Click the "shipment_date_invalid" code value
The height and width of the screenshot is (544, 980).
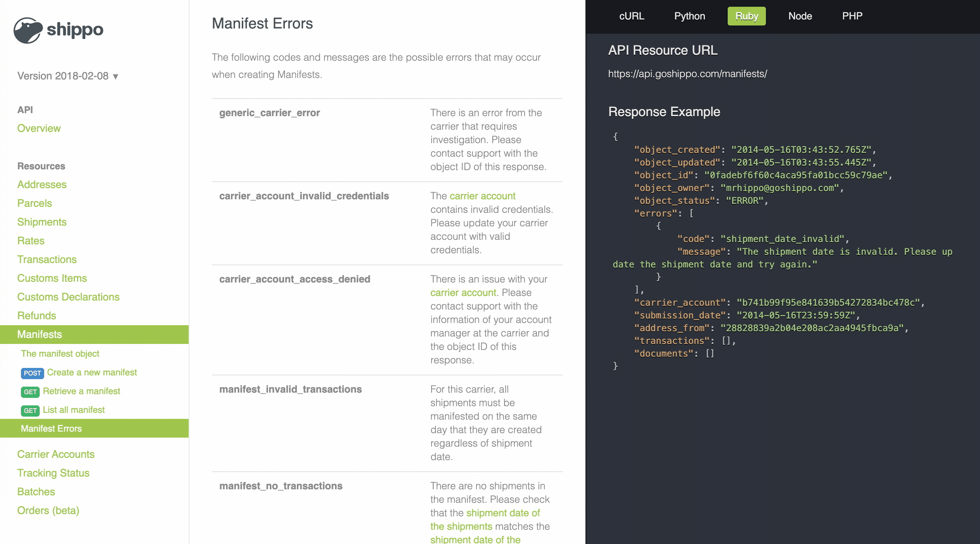[x=782, y=239]
